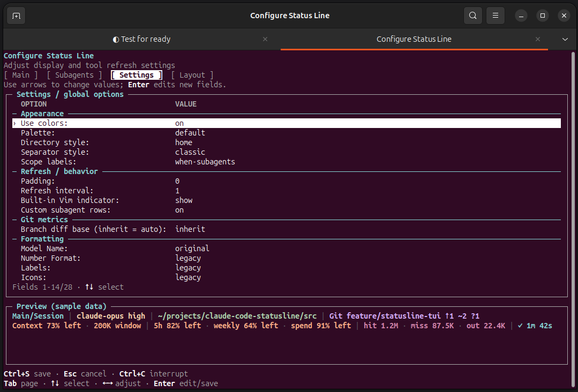Click the Labels value 'legacy'
The height and width of the screenshot is (392, 578).
pyautogui.click(x=188, y=268)
